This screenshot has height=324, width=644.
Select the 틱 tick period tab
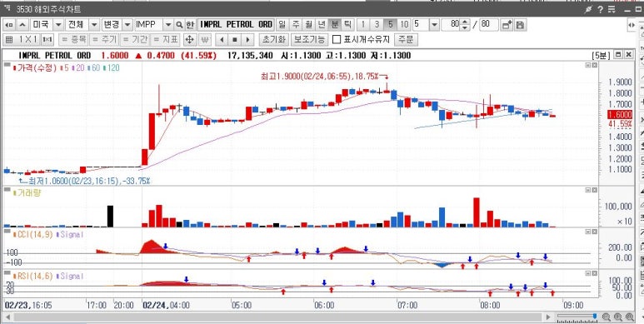pyautogui.click(x=347, y=25)
